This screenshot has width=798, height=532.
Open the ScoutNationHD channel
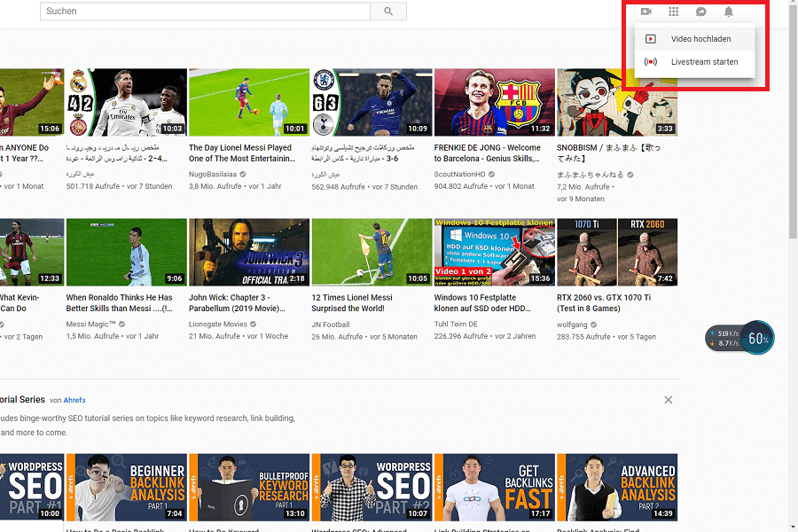459,174
